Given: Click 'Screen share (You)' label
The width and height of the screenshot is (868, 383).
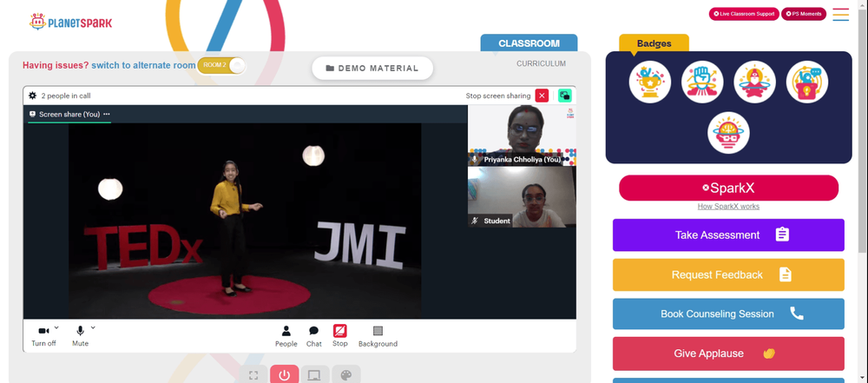Looking at the screenshot, I should (69, 114).
